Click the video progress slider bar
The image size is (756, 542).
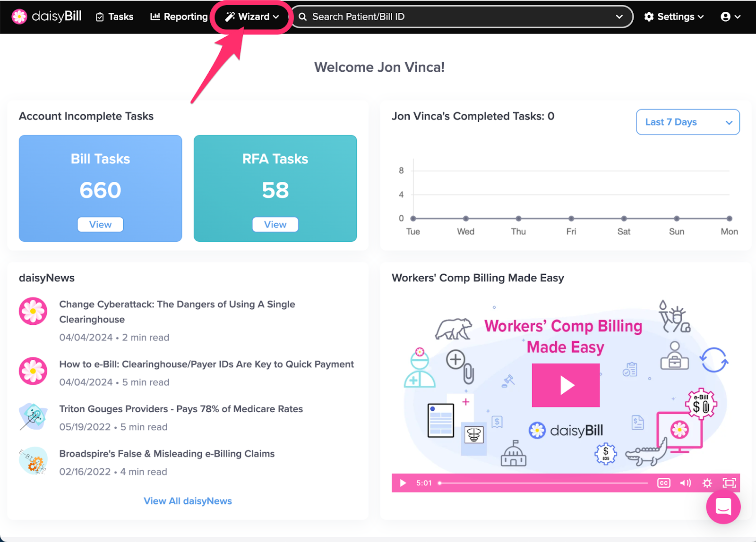coord(543,483)
